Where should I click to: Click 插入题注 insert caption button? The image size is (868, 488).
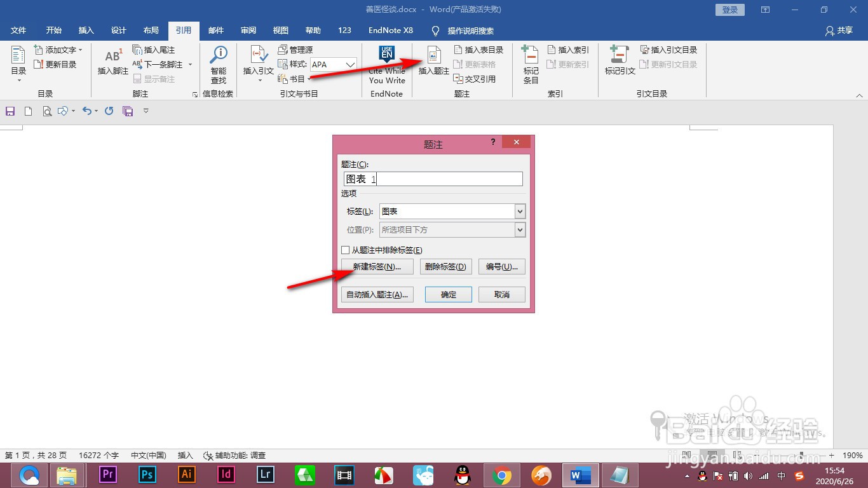tap(434, 62)
